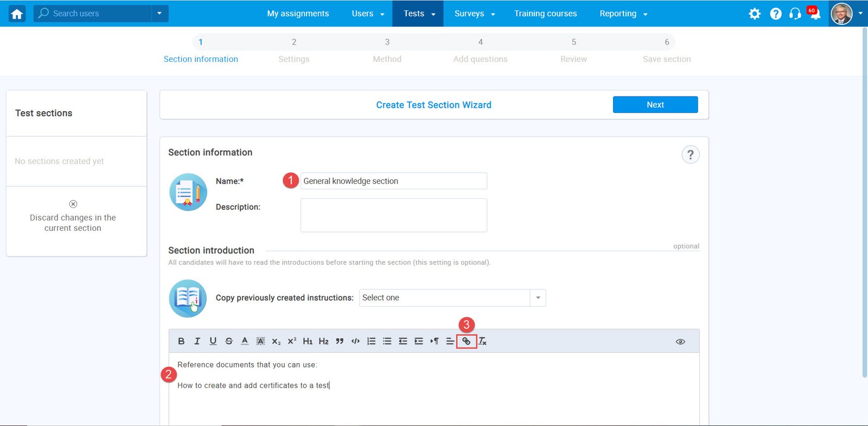Preview introduction with the eye icon
The image size is (868, 426).
point(680,341)
